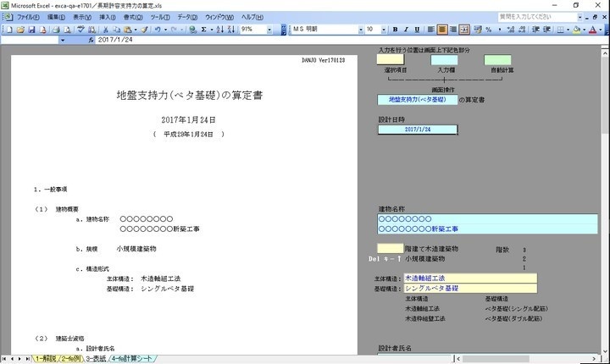Insert hyperlink globe icon
Image resolution: width=610 pixels, height=364 pixels.
click(x=192, y=30)
